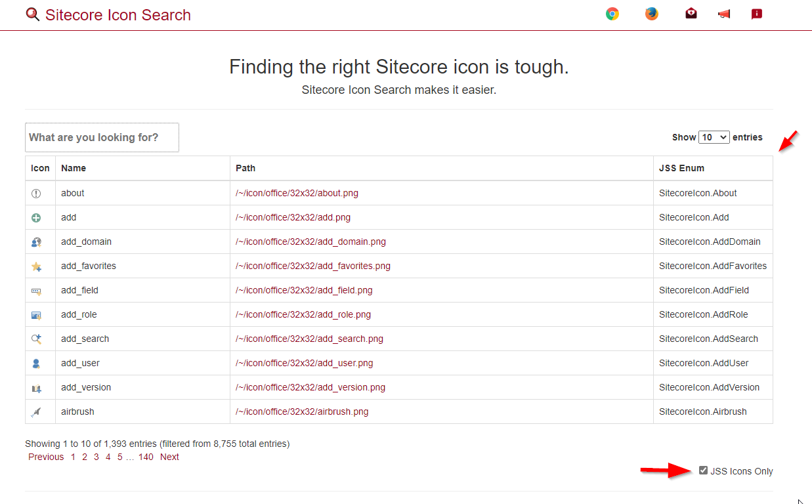Open the add_user.png path link
The image size is (812, 504).
(305, 363)
